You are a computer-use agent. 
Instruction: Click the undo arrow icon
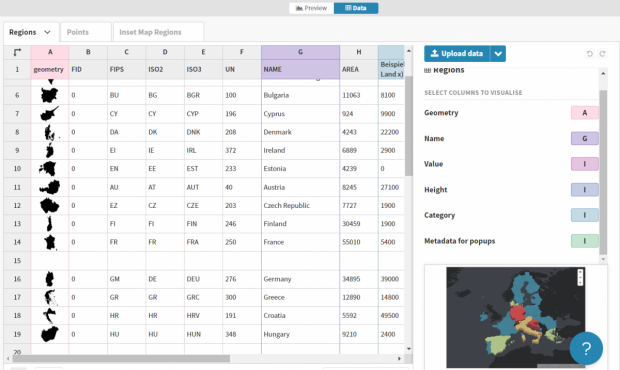point(590,53)
